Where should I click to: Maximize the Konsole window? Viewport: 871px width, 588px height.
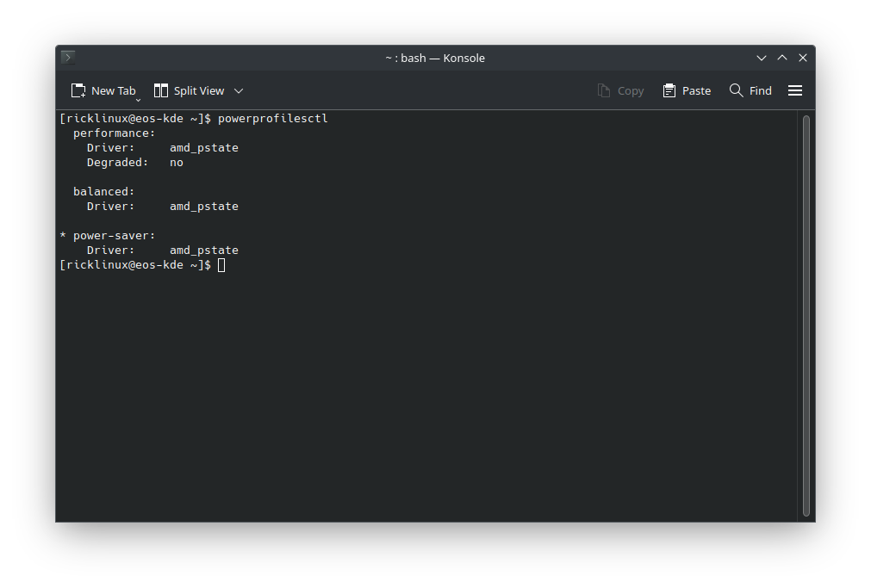pos(782,58)
